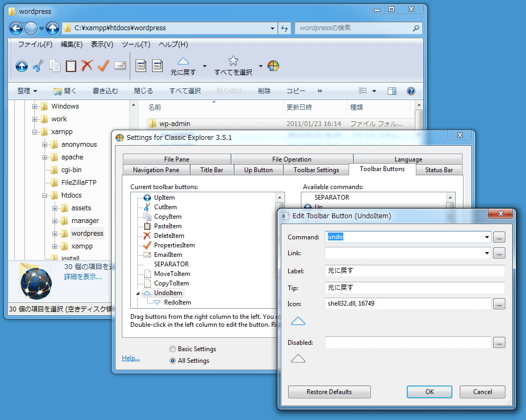This screenshot has width=526, height=420.
Task: Expand the Windows folder tree node
Action: click(34, 106)
